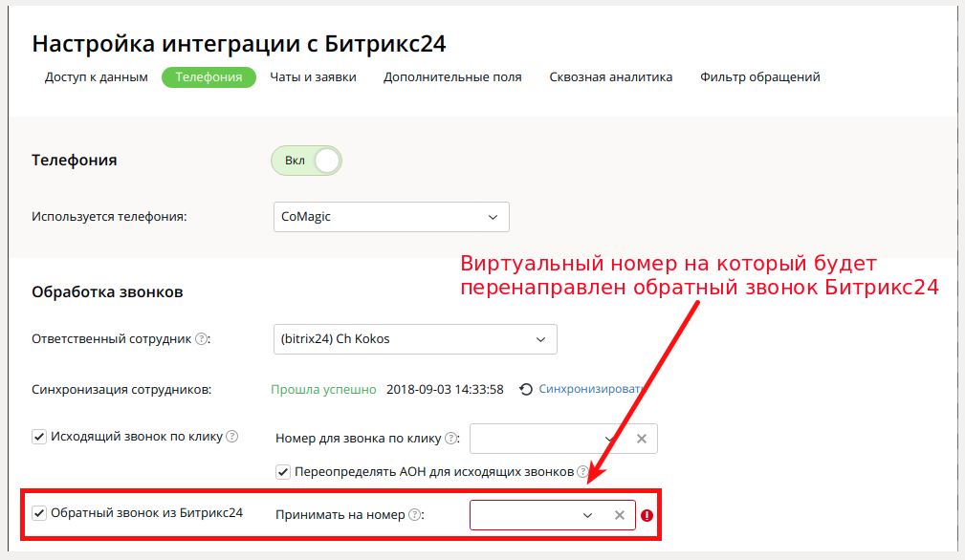This screenshot has height=560, width=965.
Task: Clear the 'Номер для звонка по клику' field
Action: (x=642, y=439)
